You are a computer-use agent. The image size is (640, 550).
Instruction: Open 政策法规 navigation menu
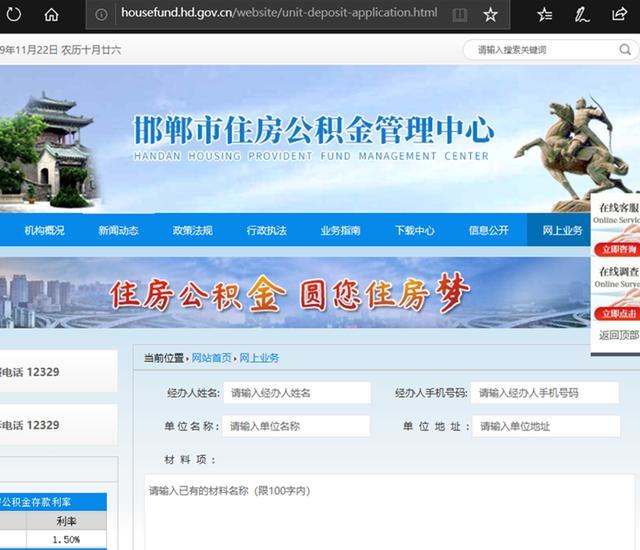tap(192, 231)
